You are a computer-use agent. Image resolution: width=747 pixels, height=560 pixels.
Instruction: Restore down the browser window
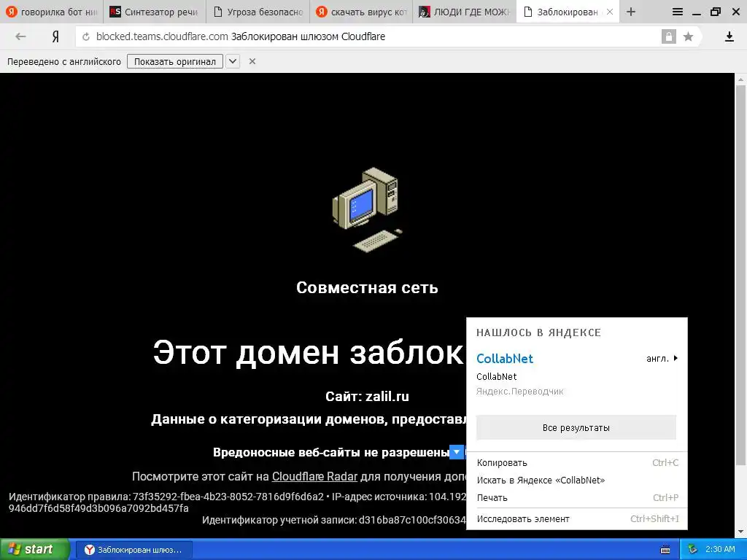point(715,12)
